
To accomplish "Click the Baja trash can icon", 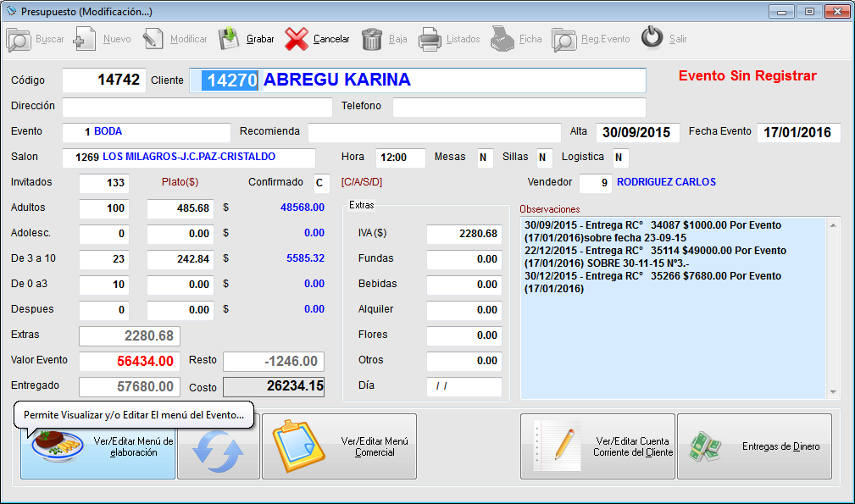I will point(372,39).
